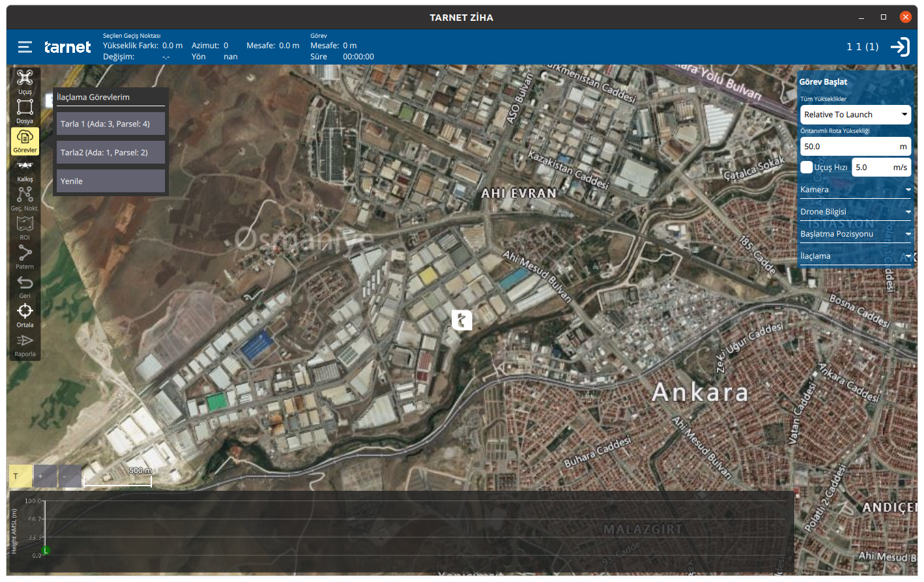Click the tarnet logo
924x582 pixels.
(x=68, y=47)
